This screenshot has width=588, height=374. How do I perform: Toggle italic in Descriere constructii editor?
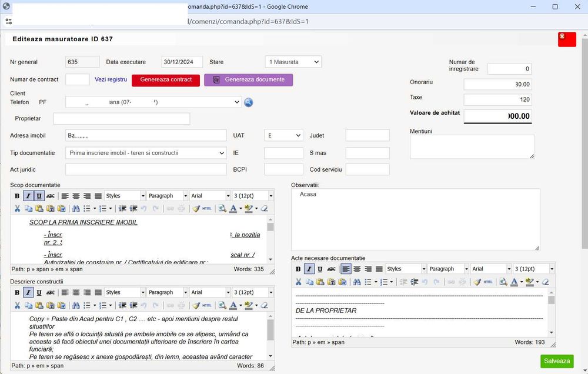[x=28, y=292]
